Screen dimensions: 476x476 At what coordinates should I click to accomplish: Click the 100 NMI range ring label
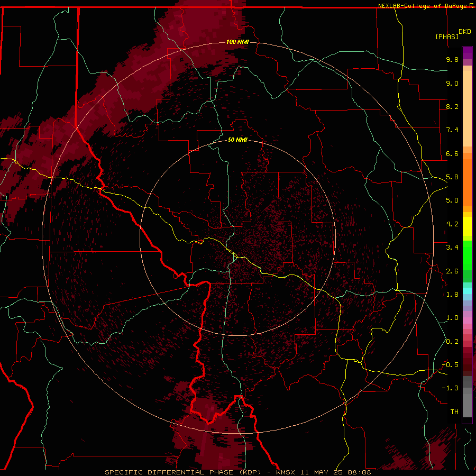pos(237,42)
